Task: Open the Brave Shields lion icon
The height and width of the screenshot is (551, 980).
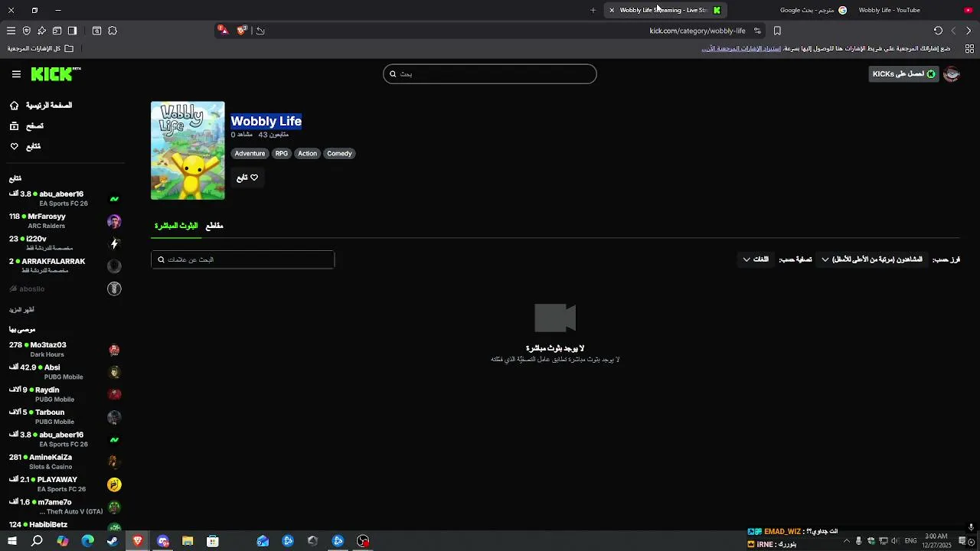Action: (242, 30)
